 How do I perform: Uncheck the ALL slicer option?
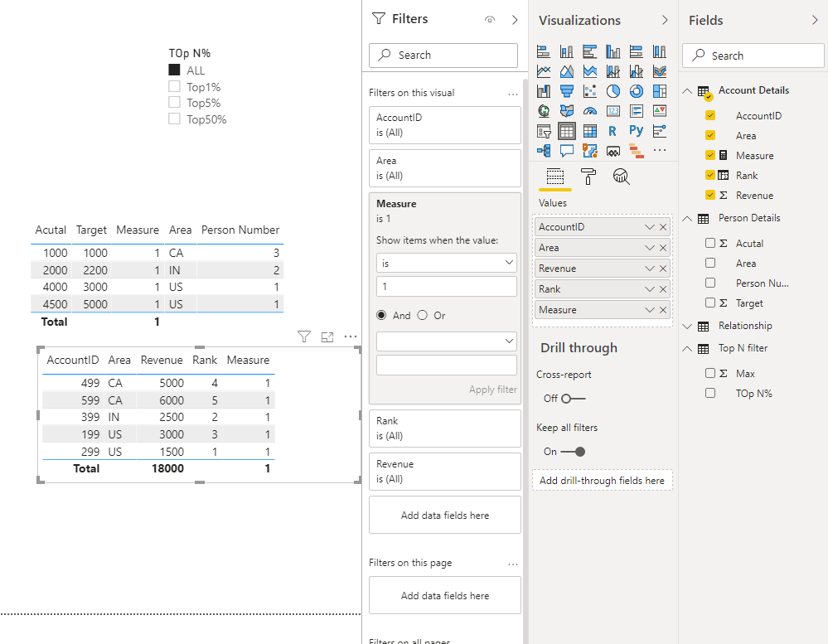pos(174,70)
